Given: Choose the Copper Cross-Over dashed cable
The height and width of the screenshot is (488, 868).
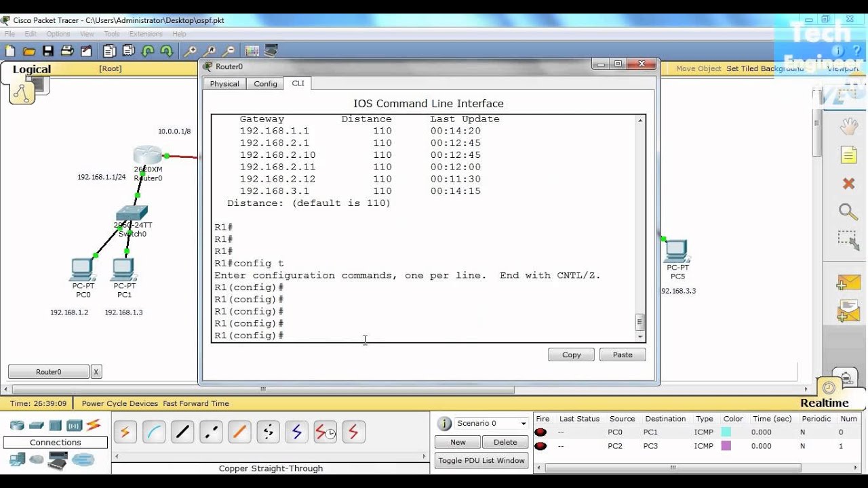Looking at the screenshot, I should click(x=211, y=432).
